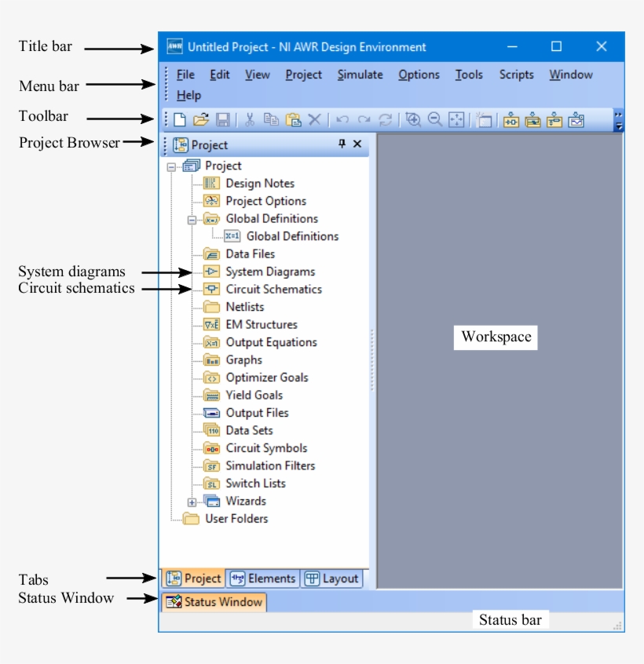The height and width of the screenshot is (664, 644).
Task: Pin the Project browser pane
Action: [x=342, y=144]
